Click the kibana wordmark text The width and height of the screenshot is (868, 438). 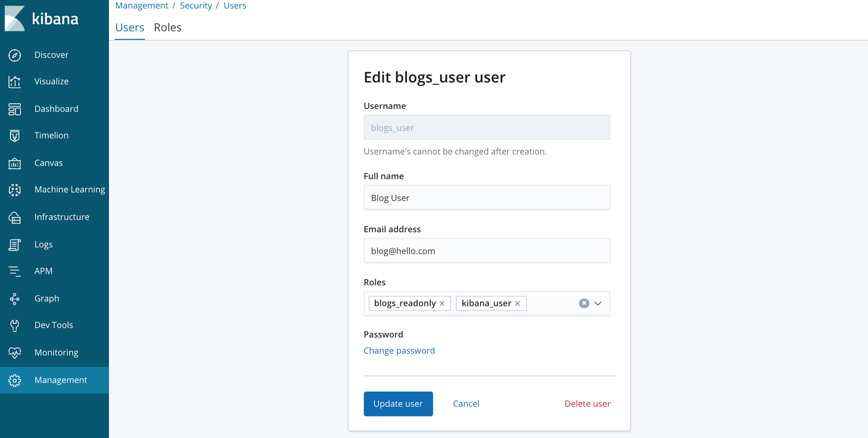pos(55,19)
